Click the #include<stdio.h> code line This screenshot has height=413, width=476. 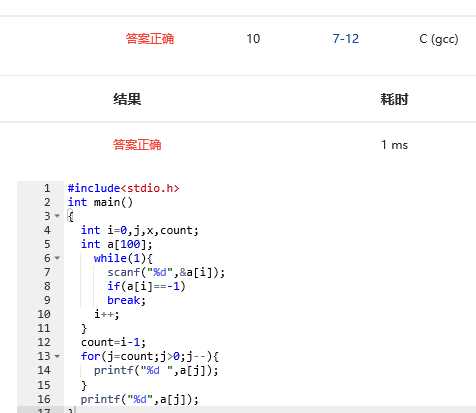[123, 188]
